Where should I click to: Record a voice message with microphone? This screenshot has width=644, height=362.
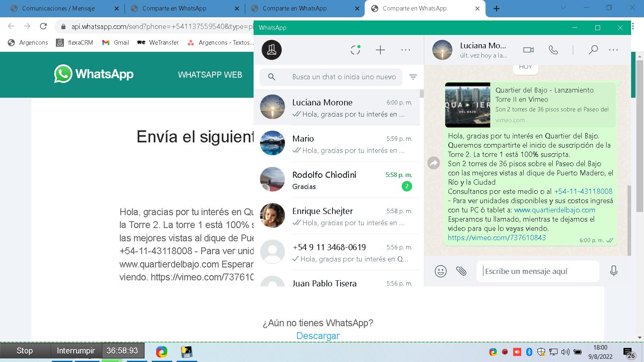pyautogui.click(x=613, y=271)
